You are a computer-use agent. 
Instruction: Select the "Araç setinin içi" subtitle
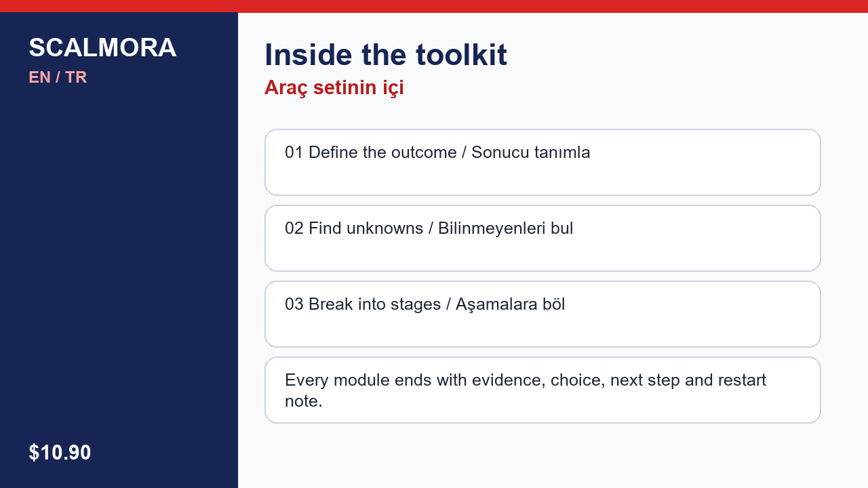pos(334,88)
